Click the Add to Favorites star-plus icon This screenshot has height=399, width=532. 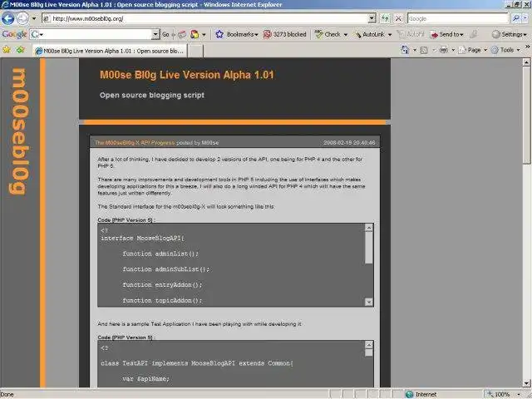coord(20,50)
